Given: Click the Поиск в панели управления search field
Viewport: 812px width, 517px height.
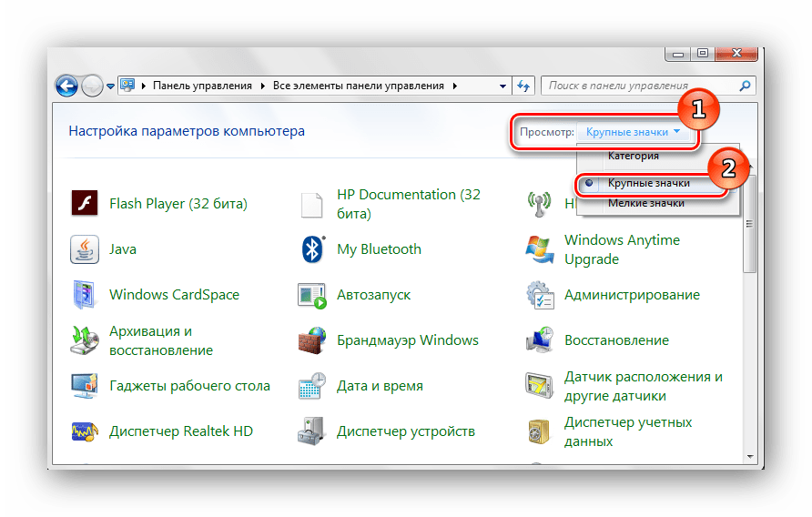Looking at the screenshot, I should [x=641, y=86].
